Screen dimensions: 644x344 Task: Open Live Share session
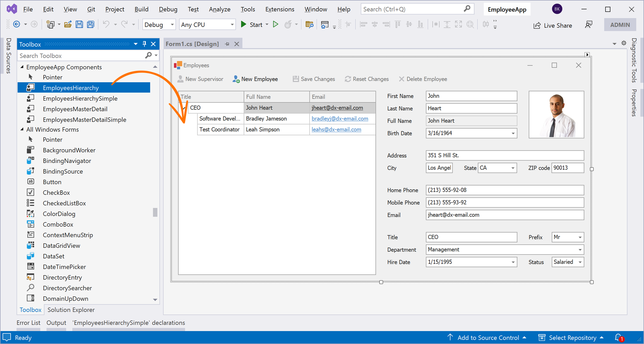coord(553,25)
